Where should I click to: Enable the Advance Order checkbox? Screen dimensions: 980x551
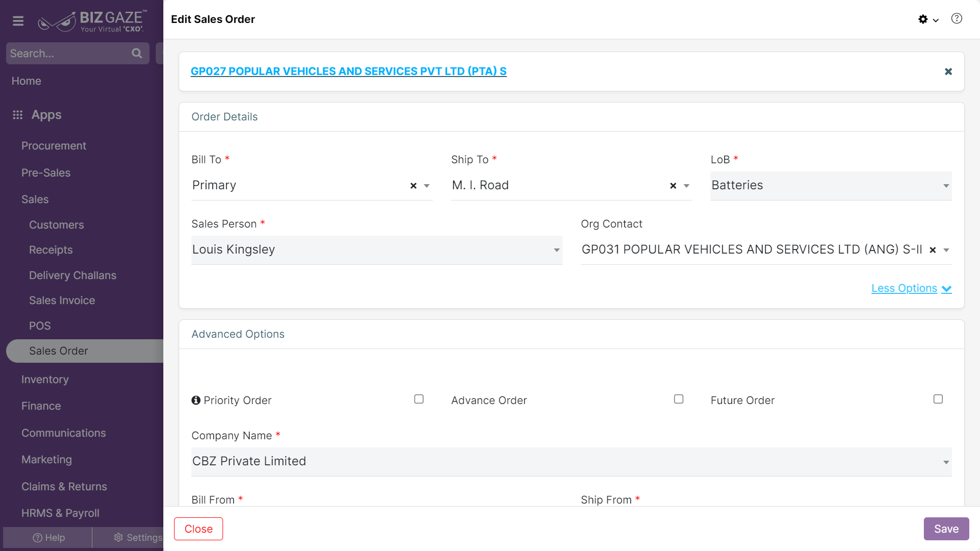tap(679, 399)
